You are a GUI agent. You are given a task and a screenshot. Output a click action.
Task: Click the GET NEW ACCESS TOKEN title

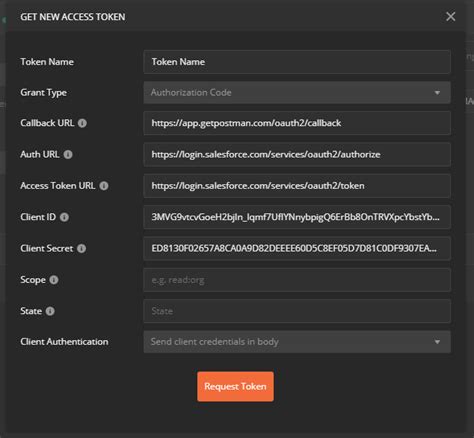point(73,17)
